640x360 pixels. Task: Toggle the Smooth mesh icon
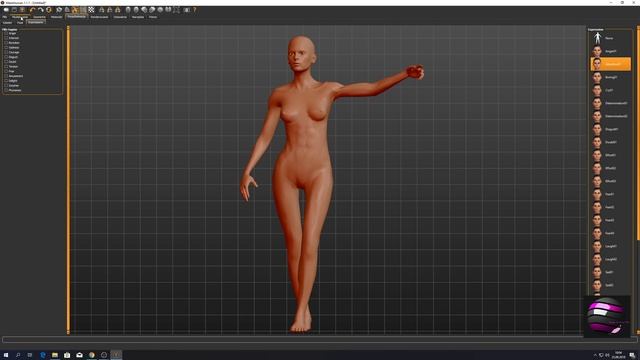pyautogui.click(x=59, y=10)
